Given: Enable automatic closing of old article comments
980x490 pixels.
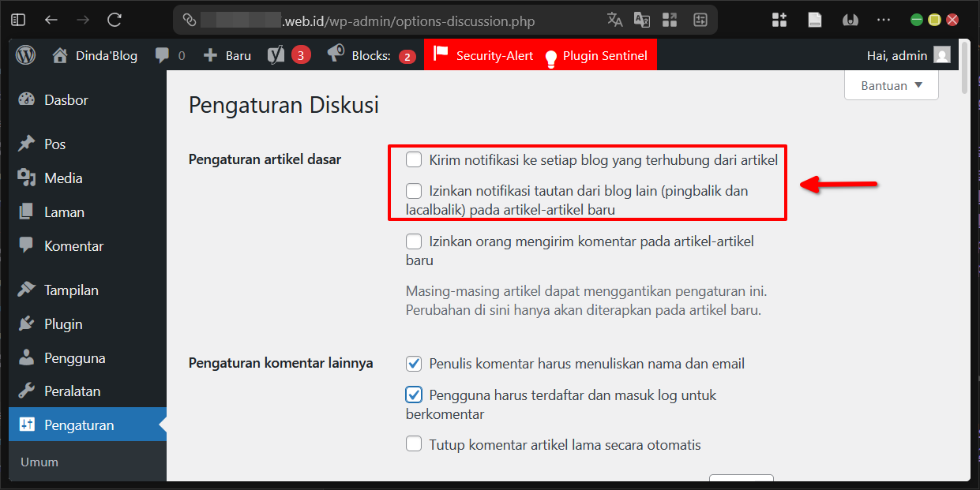Looking at the screenshot, I should pos(413,443).
